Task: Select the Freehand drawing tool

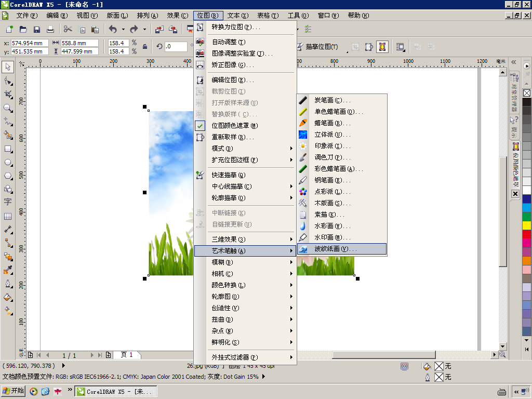Action: click(8, 122)
